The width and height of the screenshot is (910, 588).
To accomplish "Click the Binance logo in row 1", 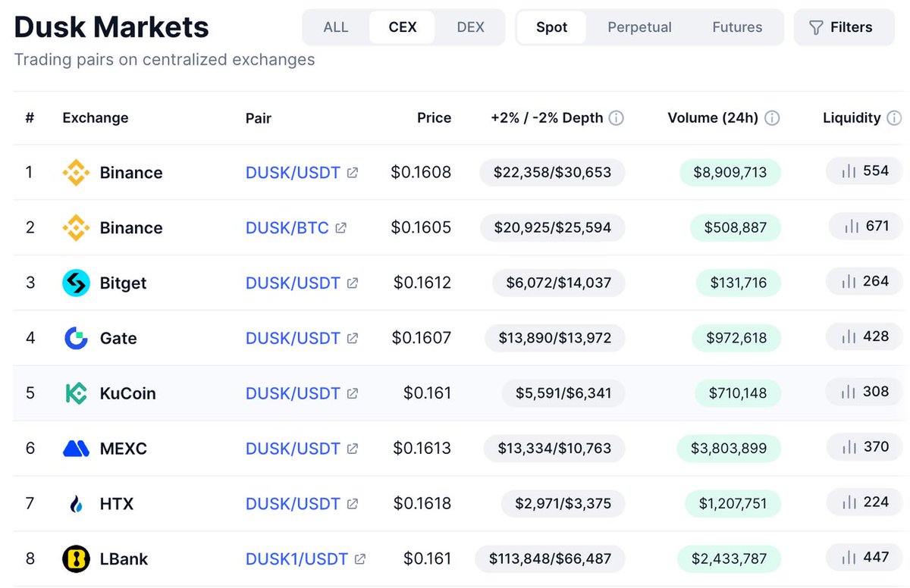I will (x=76, y=173).
